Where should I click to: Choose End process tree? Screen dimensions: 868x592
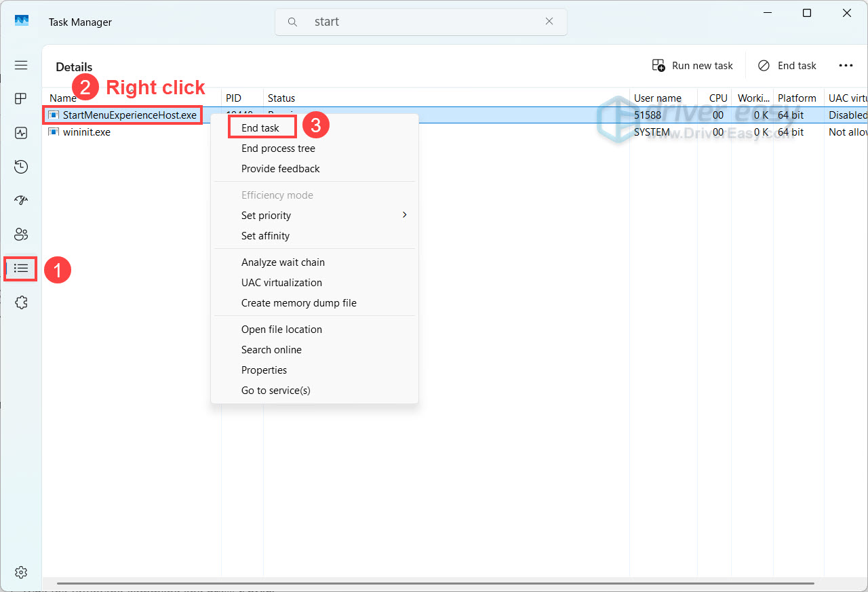(x=278, y=149)
